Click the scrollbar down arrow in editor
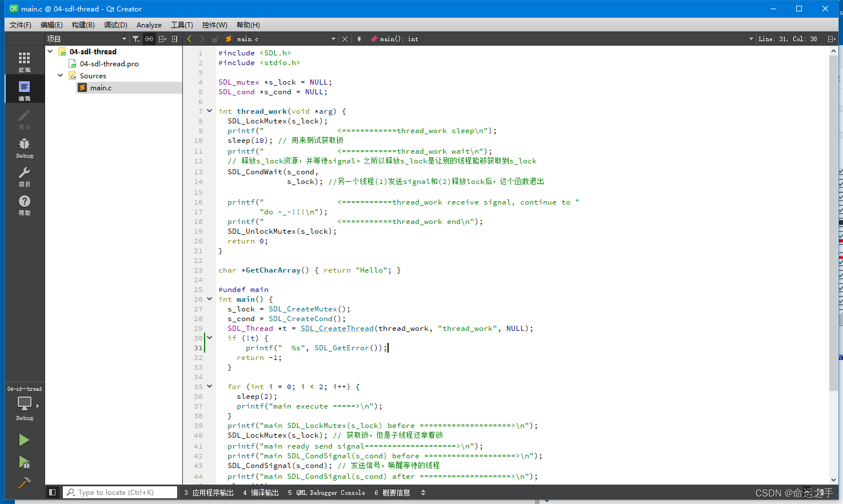 coord(833,480)
